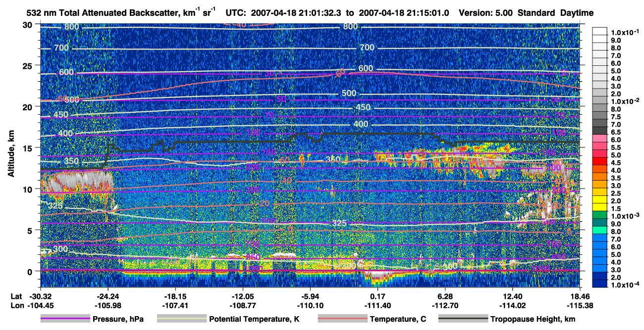Click the longitude value '-105.98'
Screen dimensions: 644x330
pyautogui.click(x=107, y=305)
